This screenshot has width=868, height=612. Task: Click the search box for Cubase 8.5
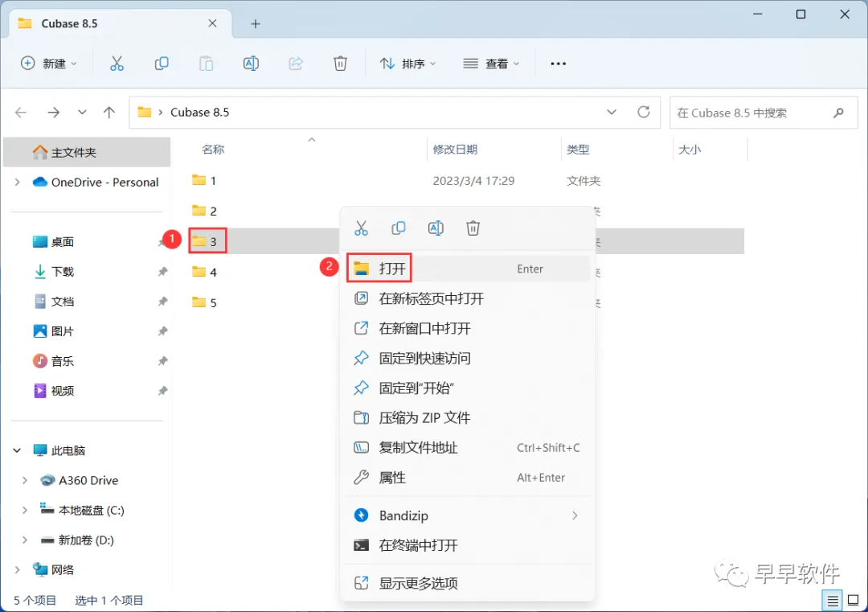(764, 113)
